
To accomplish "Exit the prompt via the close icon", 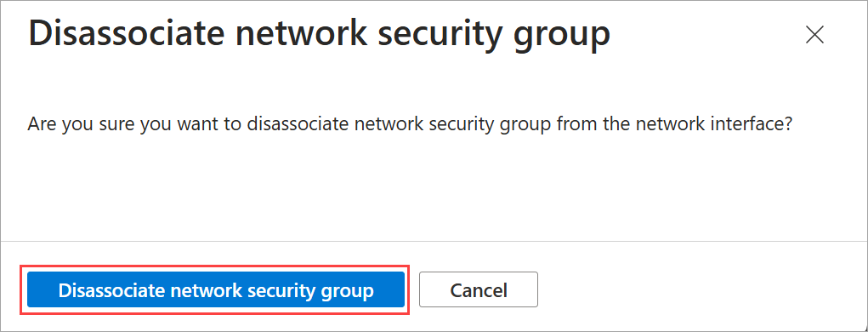I will click(814, 35).
